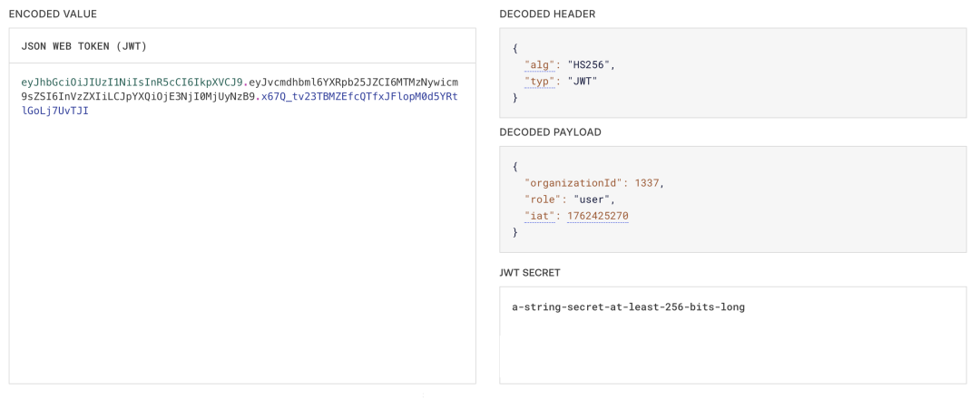Click the 1762425270 timestamp value
The height and width of the screenshot is (418, 980).
(597, 216)
